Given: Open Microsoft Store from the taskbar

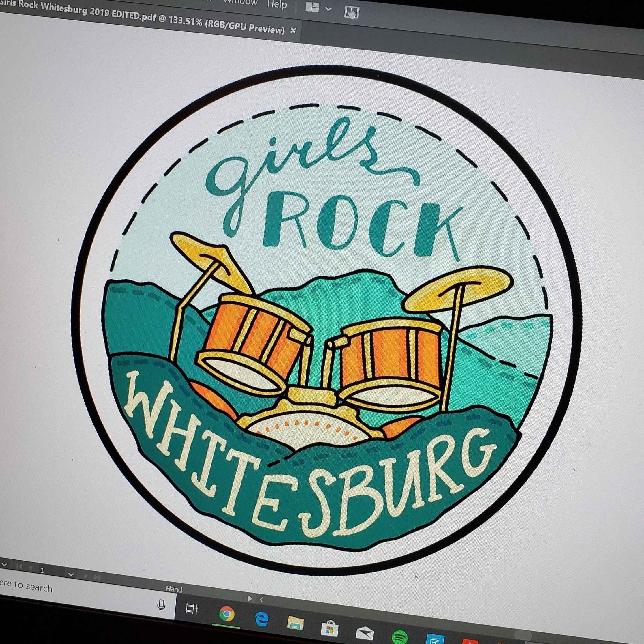Looking at the screenshot, I should click(330, 629).
